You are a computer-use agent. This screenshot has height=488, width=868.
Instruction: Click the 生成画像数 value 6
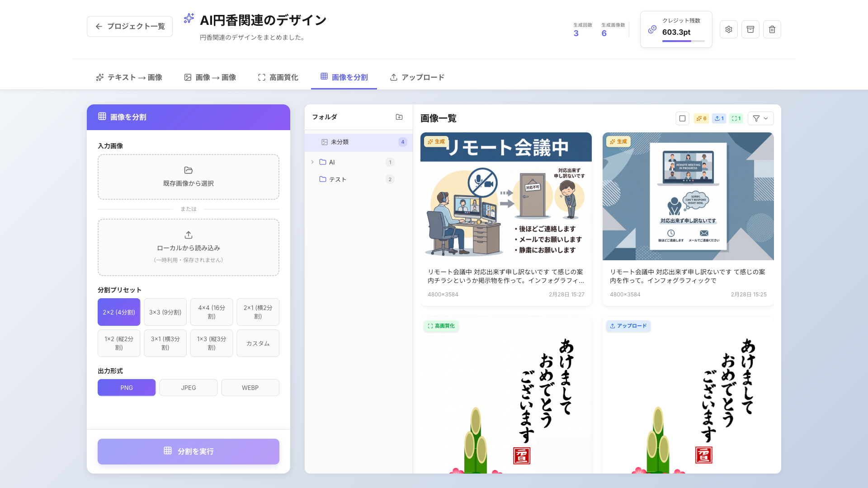[x=604, y=33]
